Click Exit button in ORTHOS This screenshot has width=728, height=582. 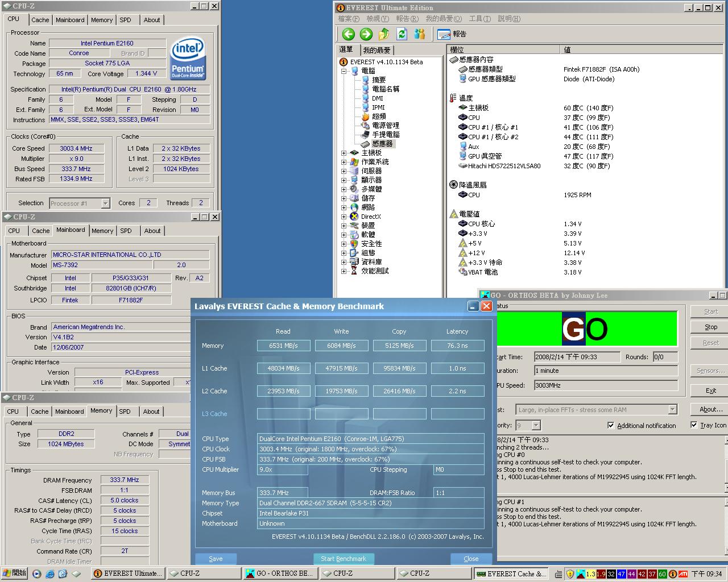point(711,391)
